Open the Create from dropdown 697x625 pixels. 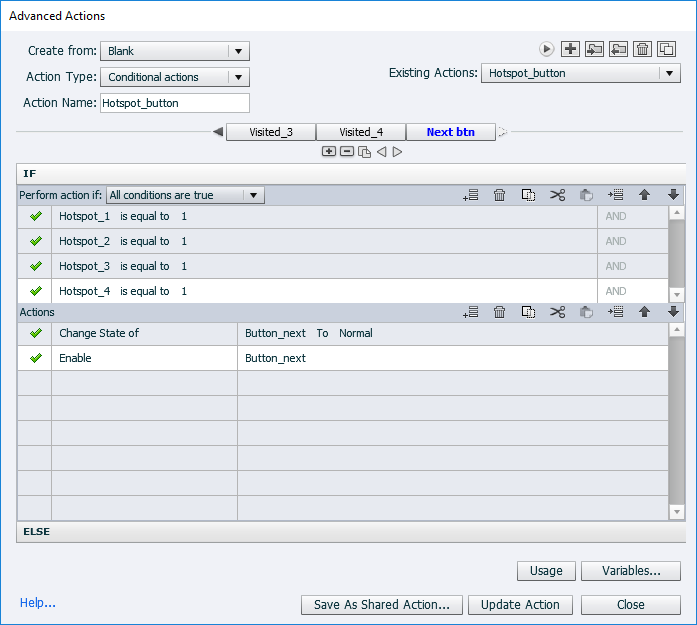175,51
